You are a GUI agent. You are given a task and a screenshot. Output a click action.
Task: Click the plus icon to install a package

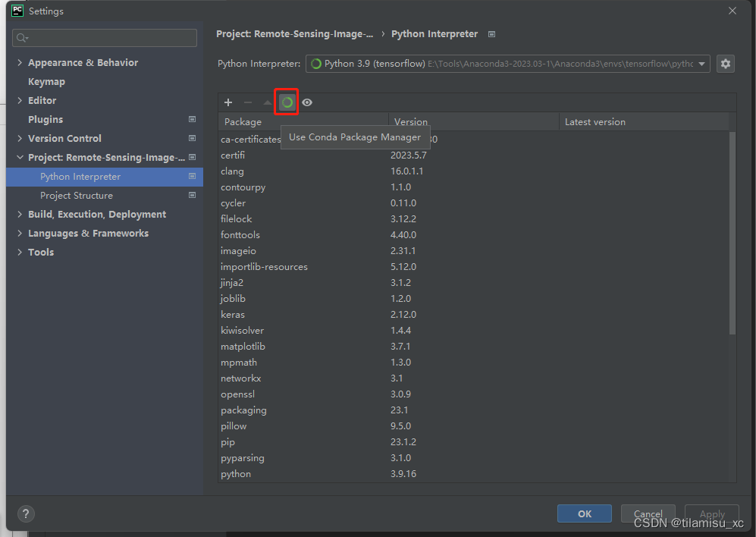[228, 102]
